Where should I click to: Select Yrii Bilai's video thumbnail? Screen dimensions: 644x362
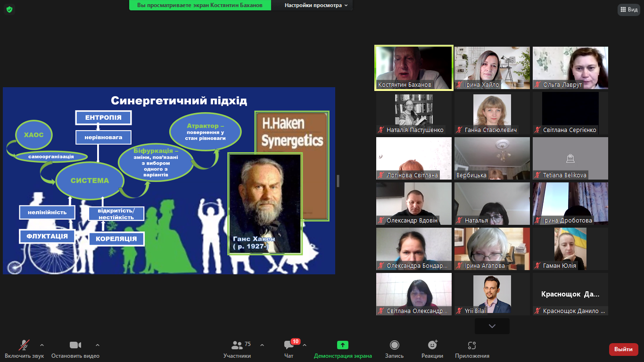(x=492, y=294)
